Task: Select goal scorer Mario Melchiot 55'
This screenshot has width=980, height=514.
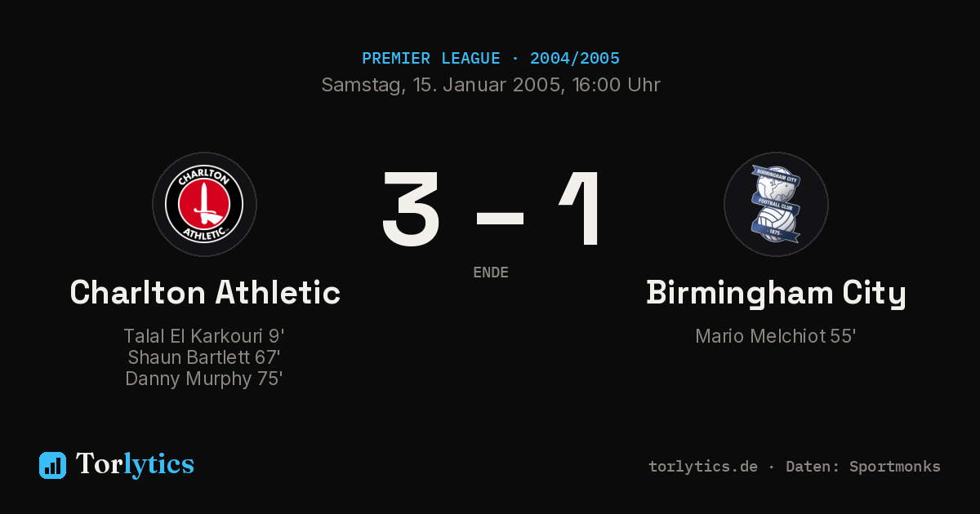Action: [x=776, y=336]
